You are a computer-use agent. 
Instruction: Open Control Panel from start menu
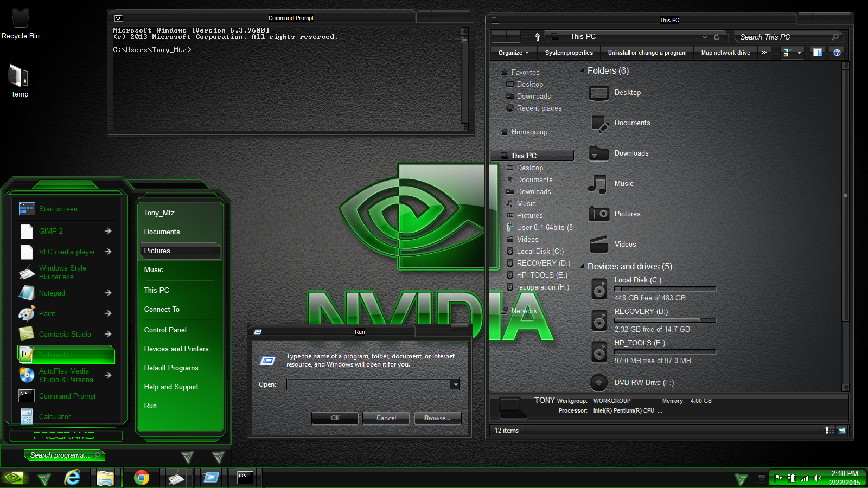[x=165, y=330]
